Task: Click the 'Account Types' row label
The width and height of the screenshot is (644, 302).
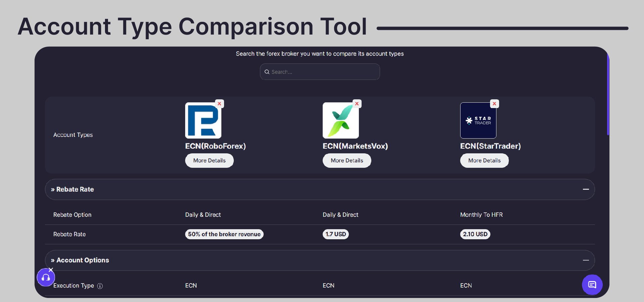Action: click(x=73, y=135)
